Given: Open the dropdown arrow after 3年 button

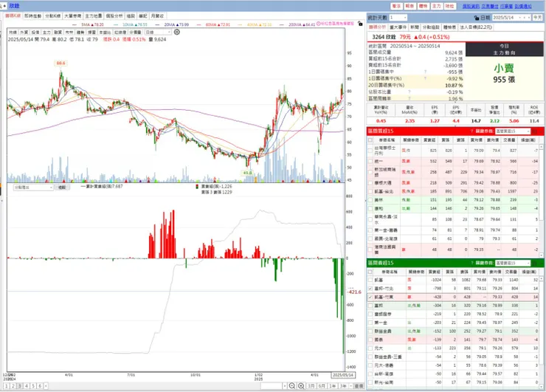Looking at the screenshot, I should [x=351, y=386].
